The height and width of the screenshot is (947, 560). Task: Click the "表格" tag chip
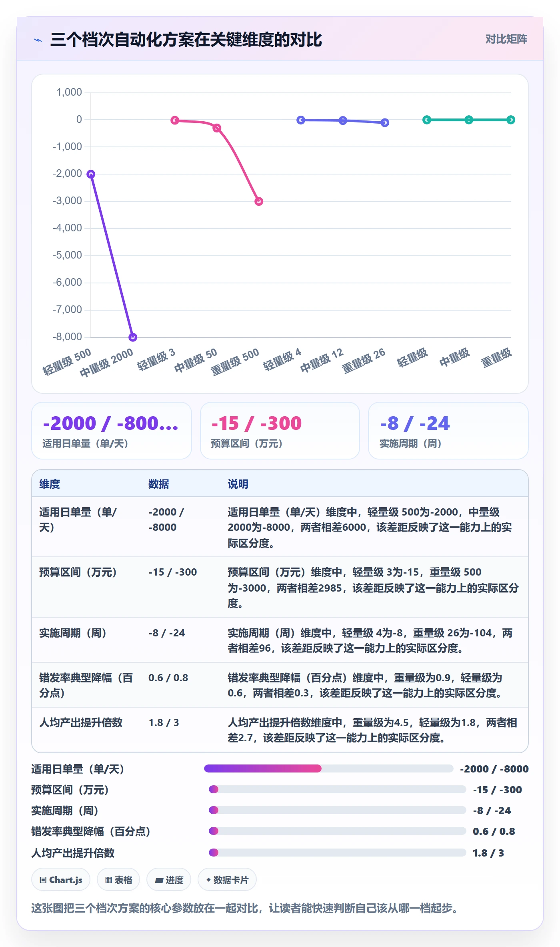click(x=118, y=880)
